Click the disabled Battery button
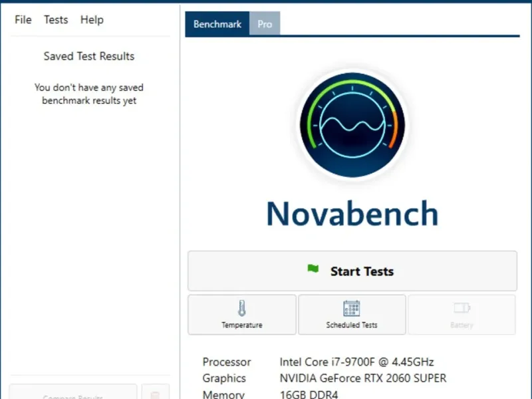 (462, 315)
